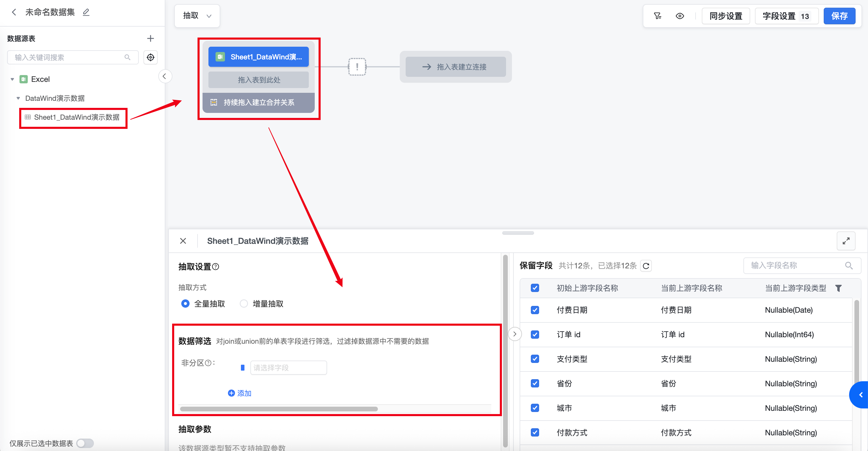Viewport: 868px width, 451px height.
Task: Open the filter icon in the top toolbar
Action: 657,16
